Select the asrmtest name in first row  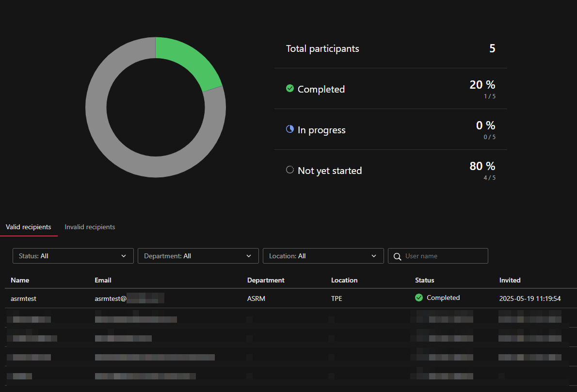click(x=23, y=298)
